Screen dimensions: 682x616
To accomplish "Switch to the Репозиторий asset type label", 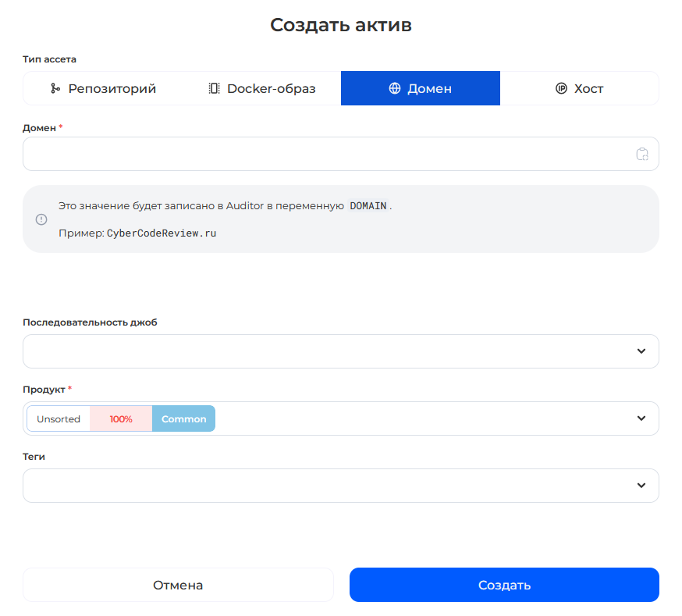I will [x=112, y=89].
